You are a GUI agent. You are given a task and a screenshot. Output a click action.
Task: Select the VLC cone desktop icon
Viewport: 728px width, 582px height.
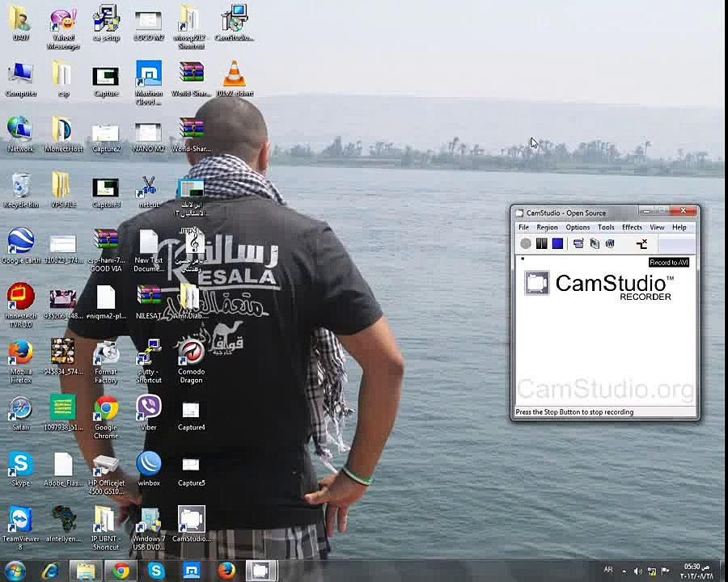(x=234, y=79)
